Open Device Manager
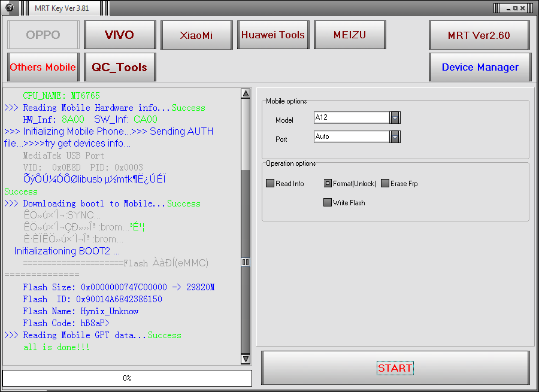 click(480, 67)
